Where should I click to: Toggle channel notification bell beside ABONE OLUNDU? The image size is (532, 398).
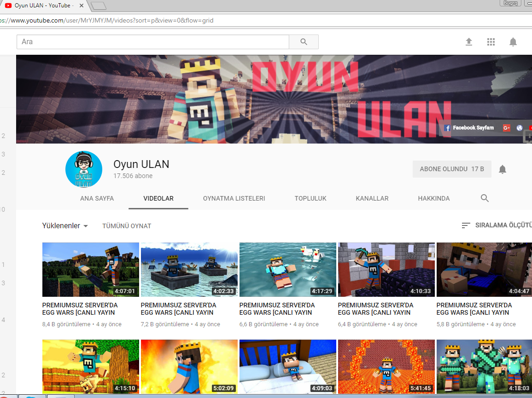503,169
